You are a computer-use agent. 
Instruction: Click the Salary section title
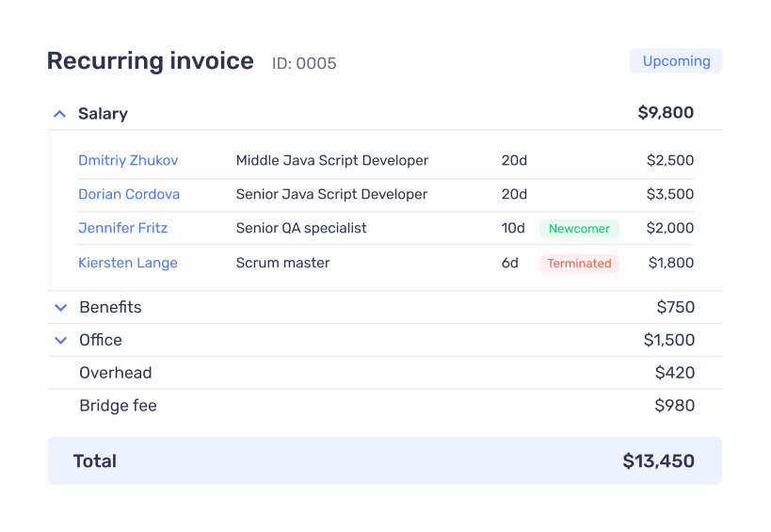pos(103,114)
